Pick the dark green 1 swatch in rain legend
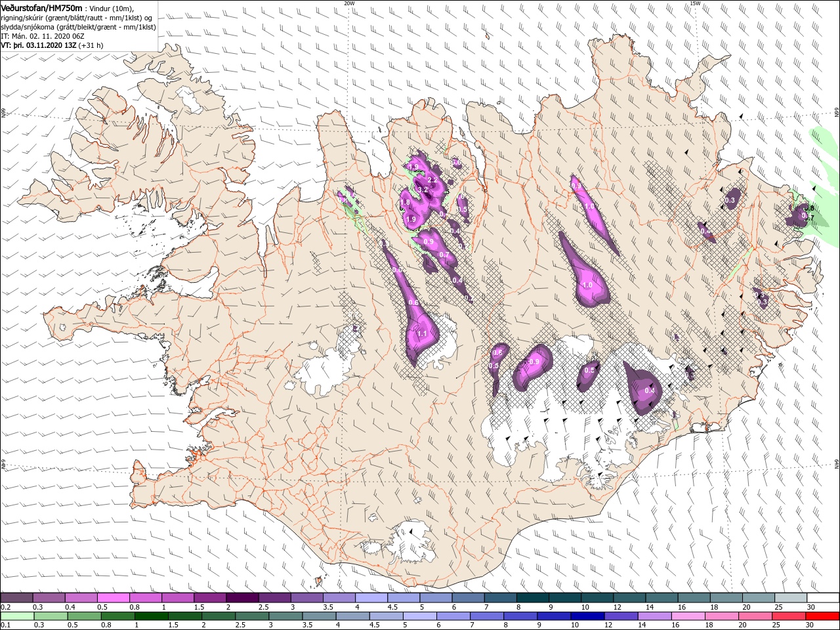Screen dimensions: 840x630 pos(151,616)
